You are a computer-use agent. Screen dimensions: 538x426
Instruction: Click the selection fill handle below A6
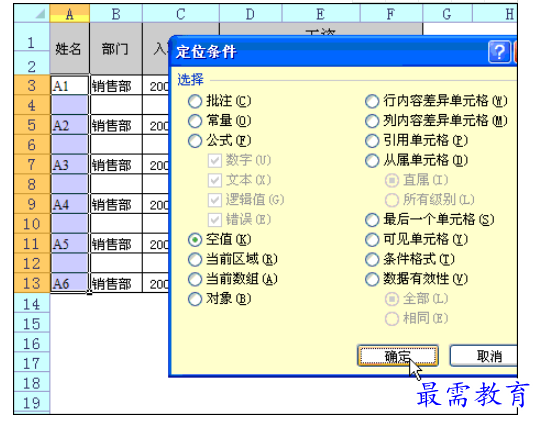[89, 293]
